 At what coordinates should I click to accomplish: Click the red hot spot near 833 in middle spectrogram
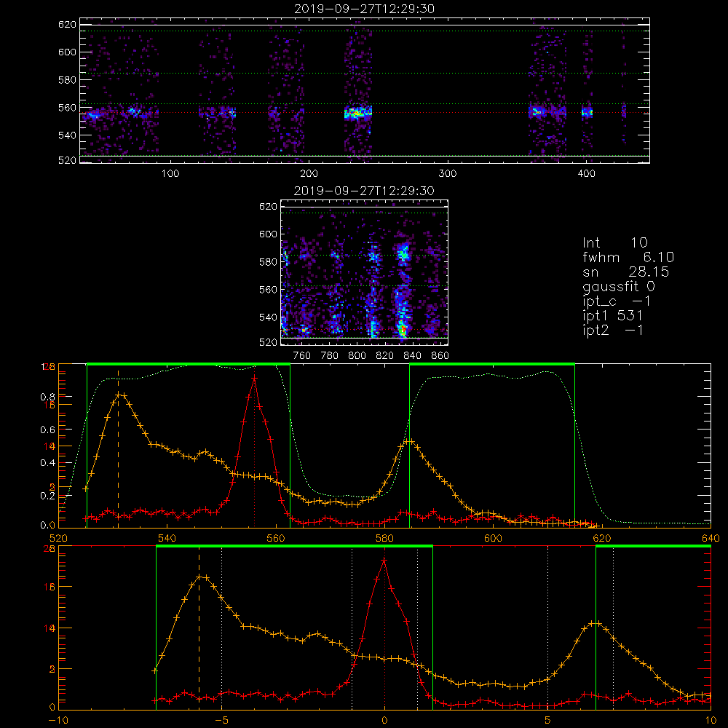point(403,330)
